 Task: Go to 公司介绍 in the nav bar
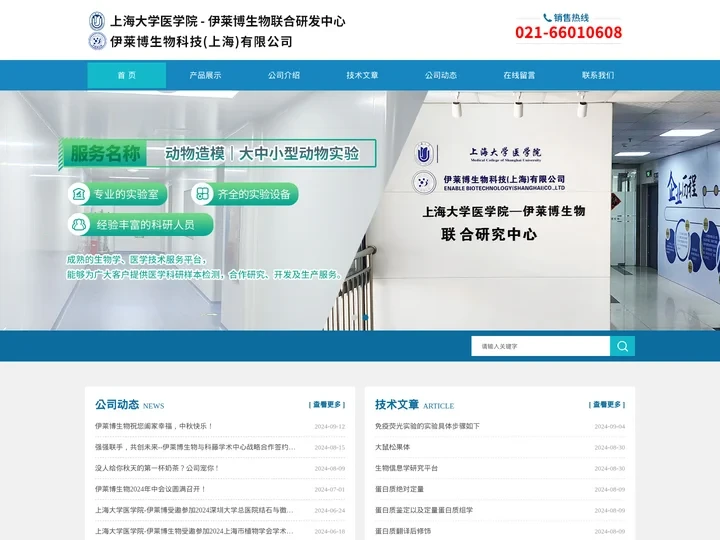coord(284,75)
